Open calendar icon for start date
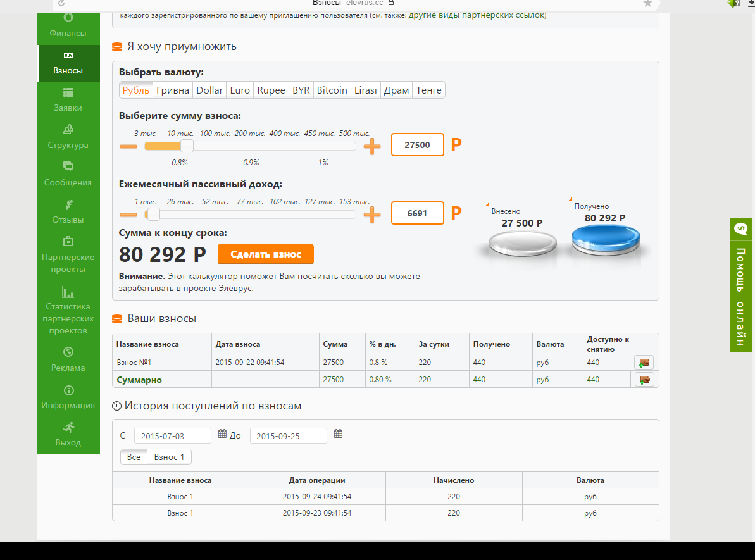The width and height of the screenshot is (755, 560). (x=222, y=434)
